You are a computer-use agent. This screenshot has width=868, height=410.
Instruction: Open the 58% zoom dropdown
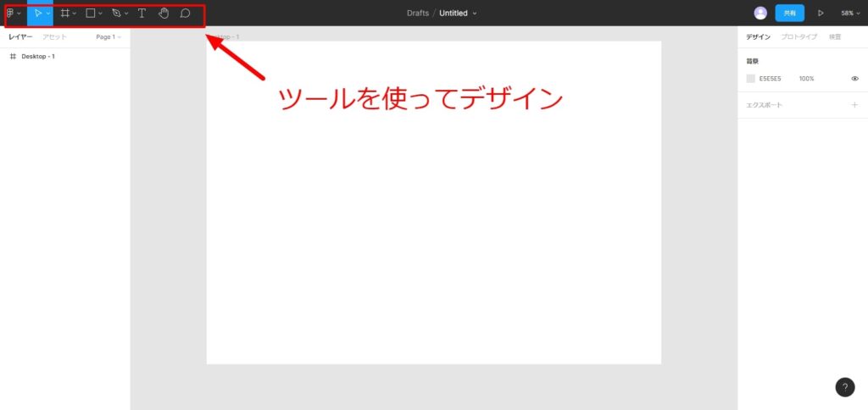[x=849, y=14]
